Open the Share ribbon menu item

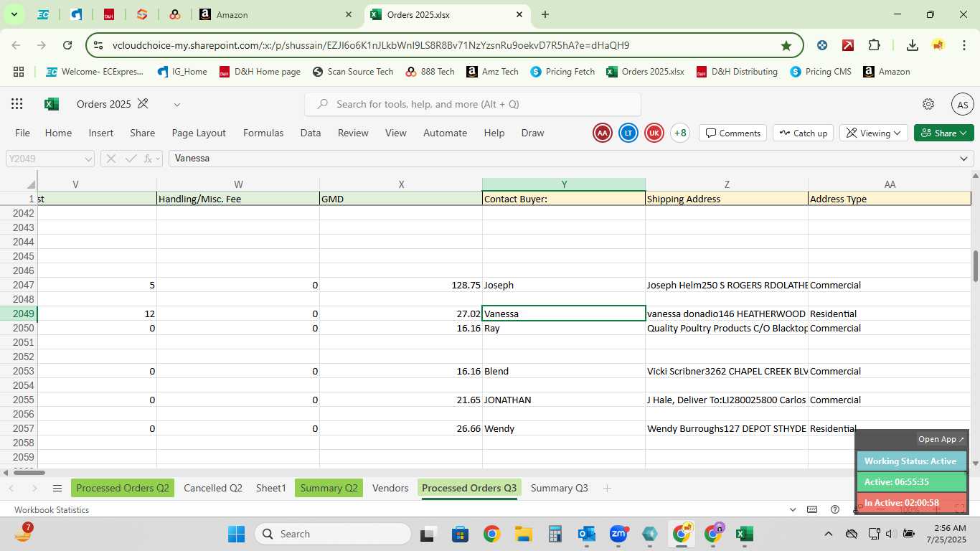[x=143, y=133]
